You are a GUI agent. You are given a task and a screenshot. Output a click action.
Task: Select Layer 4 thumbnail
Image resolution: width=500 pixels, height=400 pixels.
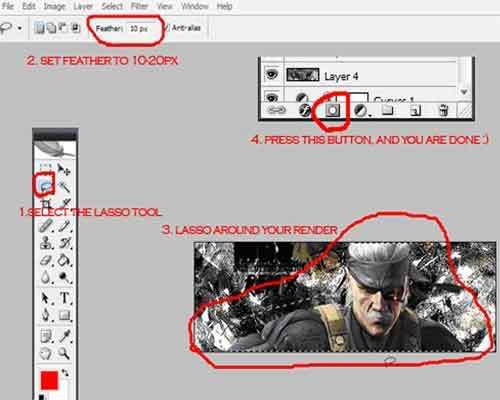click(x=303, y=75)
